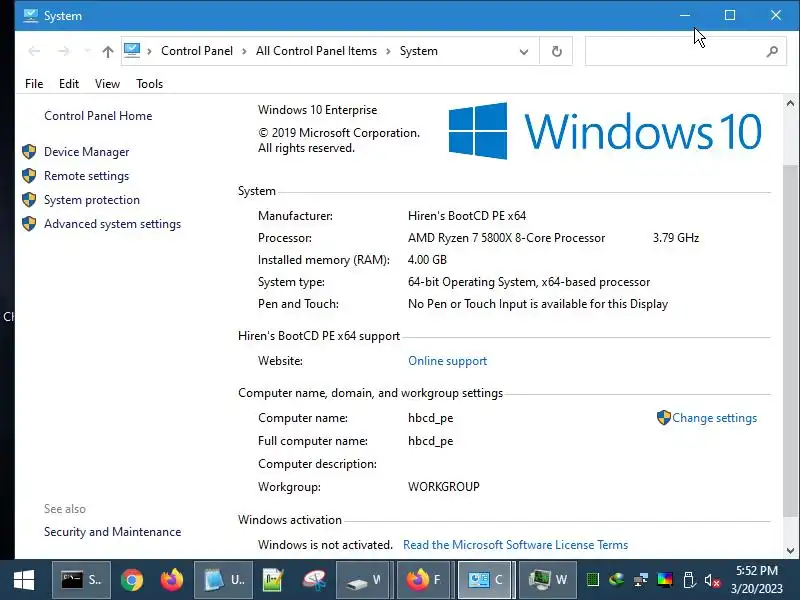Switch to the Notepad taskbar window
The image size is (800, 600).
(223, 580)
